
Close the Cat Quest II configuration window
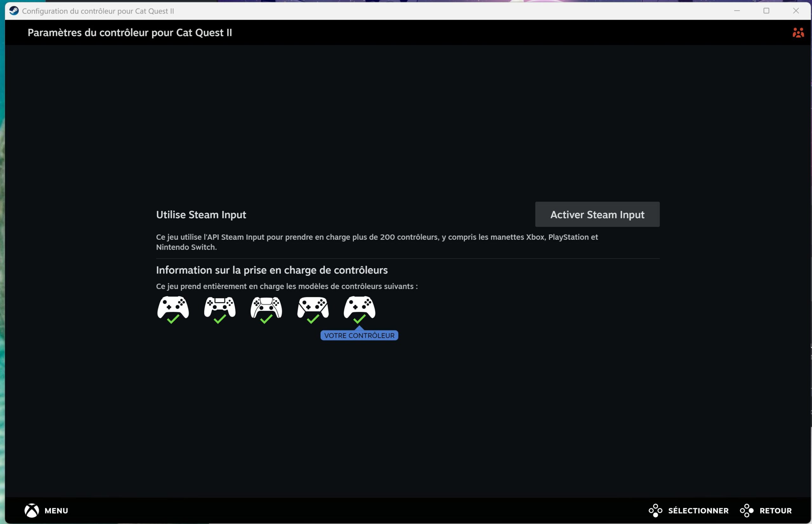pos(796,11)
